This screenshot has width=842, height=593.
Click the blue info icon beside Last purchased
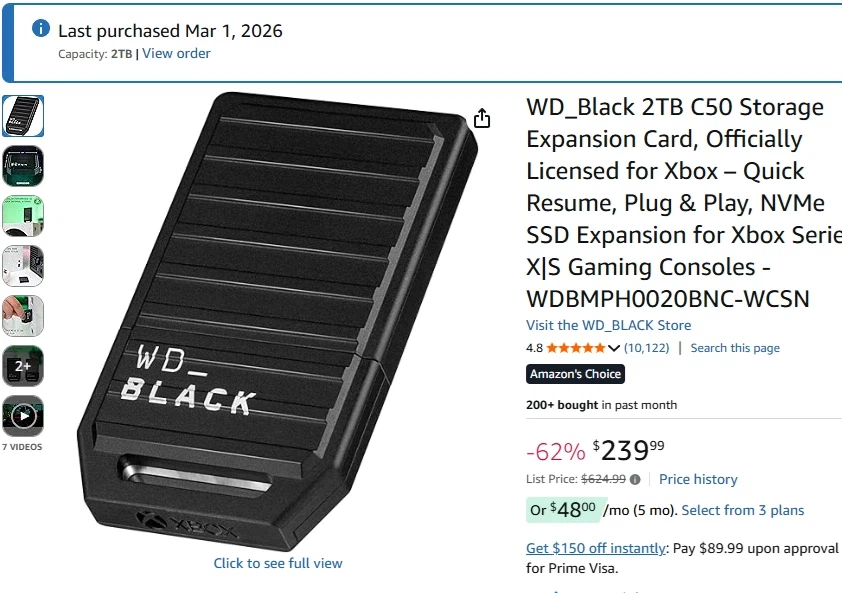[x=41, y=29]
